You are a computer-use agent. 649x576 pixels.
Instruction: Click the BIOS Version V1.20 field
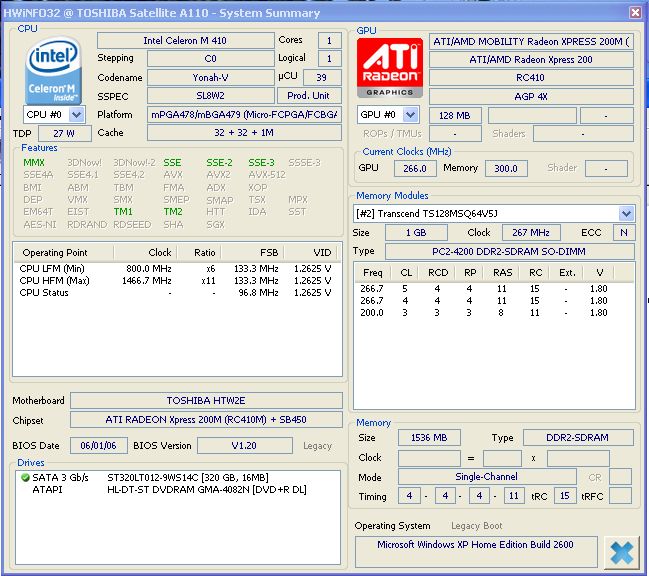point(244,445)
